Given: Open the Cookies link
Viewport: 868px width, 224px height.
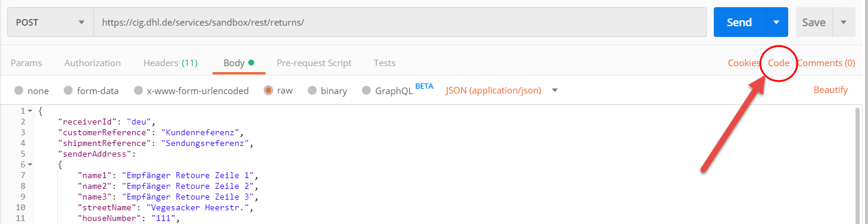Looking at the screenshot, I should point(744,63).
